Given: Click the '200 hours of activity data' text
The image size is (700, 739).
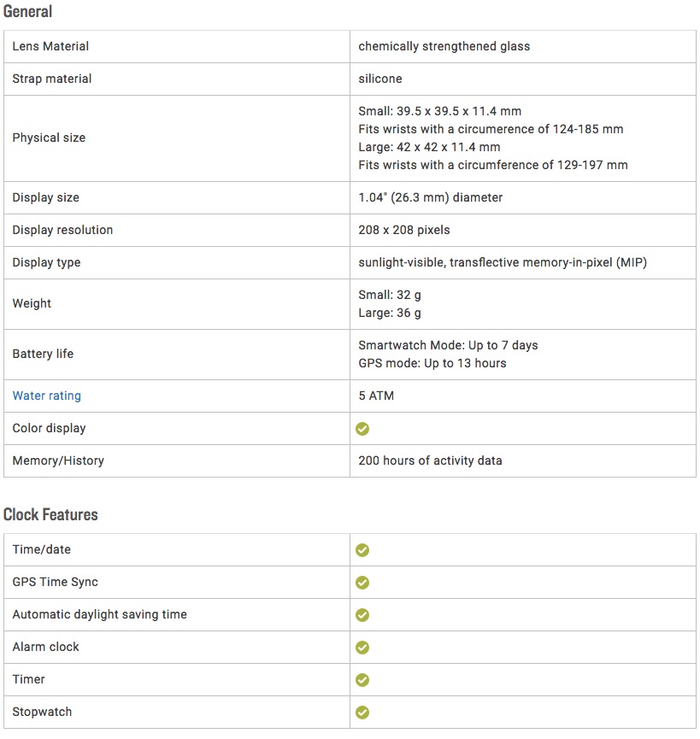Looking at the screenshot, I should 430,460.
